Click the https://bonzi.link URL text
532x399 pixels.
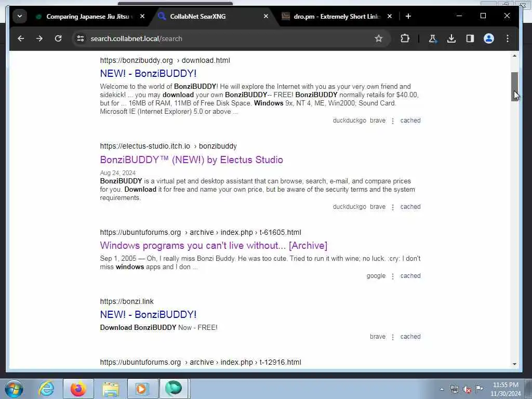127,301
